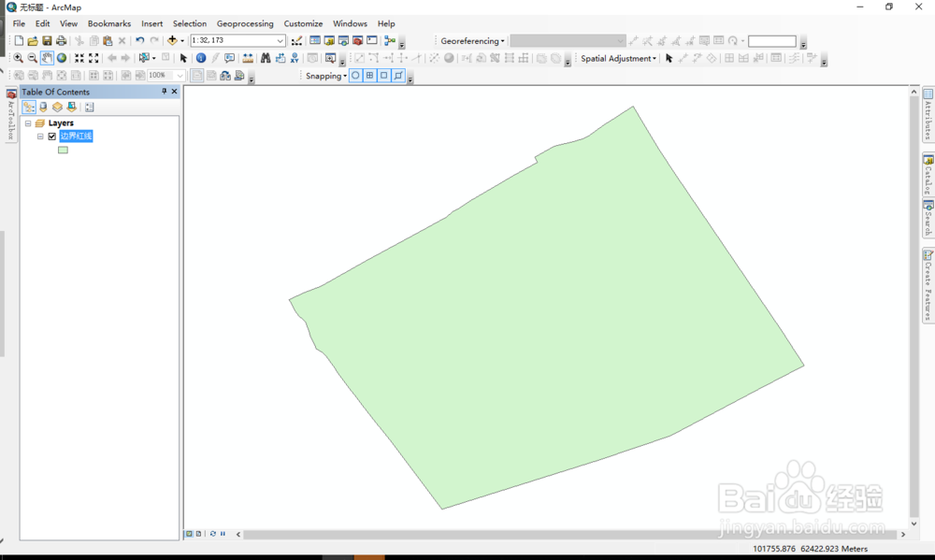935x560 pixels.
Task: Open the ArcToolbox window icon
Action: [x=358, y=40]
